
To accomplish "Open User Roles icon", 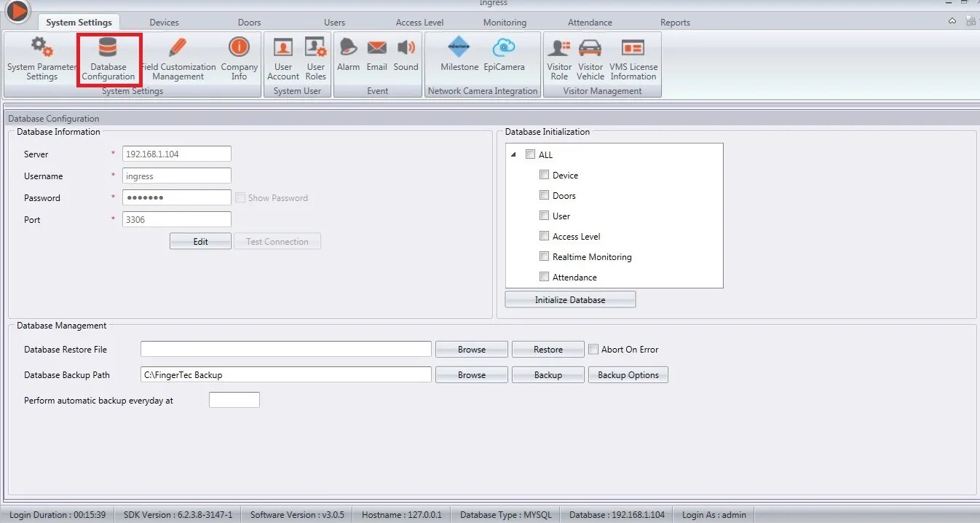I will coord(316,48).
